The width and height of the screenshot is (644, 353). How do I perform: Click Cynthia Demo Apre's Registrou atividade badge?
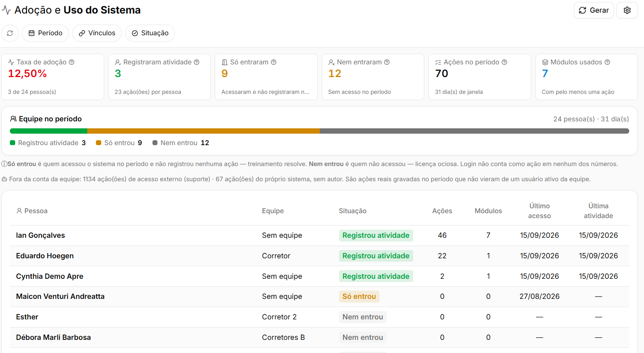pos(376,276)
